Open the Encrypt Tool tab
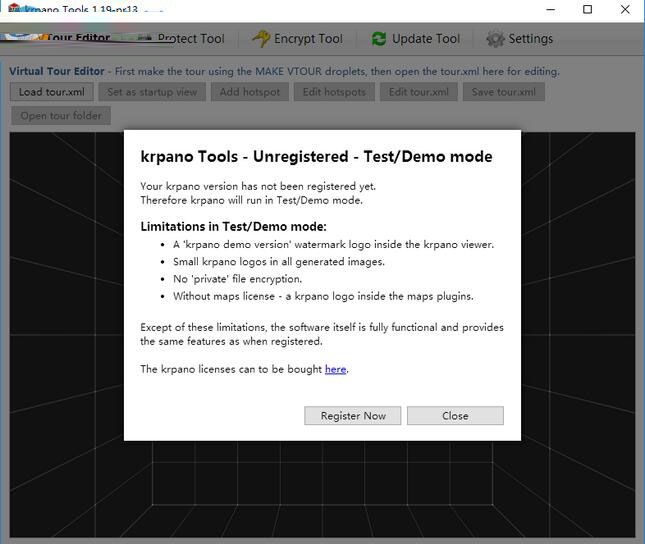The height and width of the screenshot is (544, 645). [x=298, y=39]
